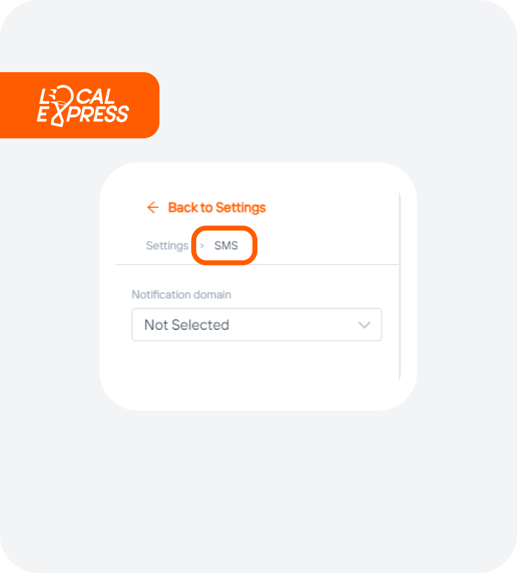
Task: Click the left arrow back icon
Action: (153, 207)
